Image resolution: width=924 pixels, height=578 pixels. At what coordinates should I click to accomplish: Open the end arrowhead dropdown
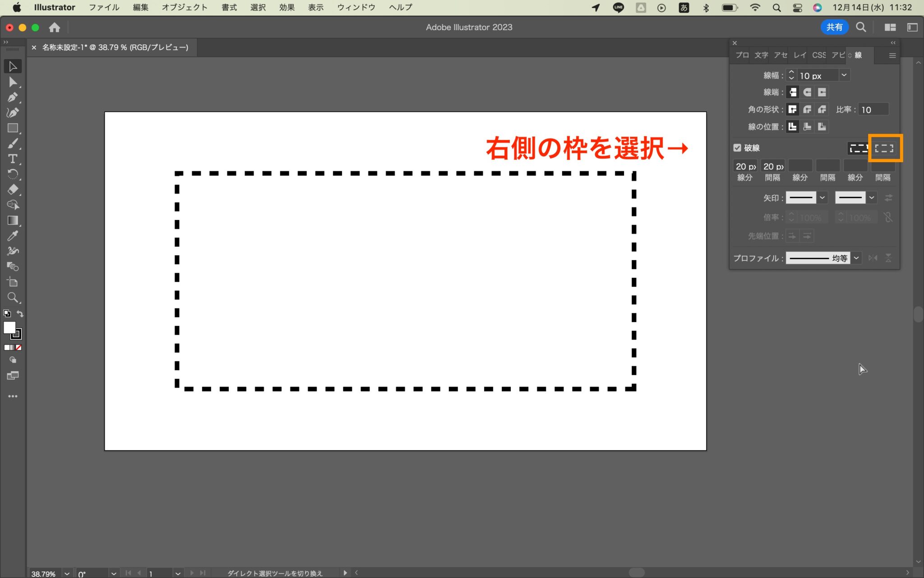tap(872, 198)
